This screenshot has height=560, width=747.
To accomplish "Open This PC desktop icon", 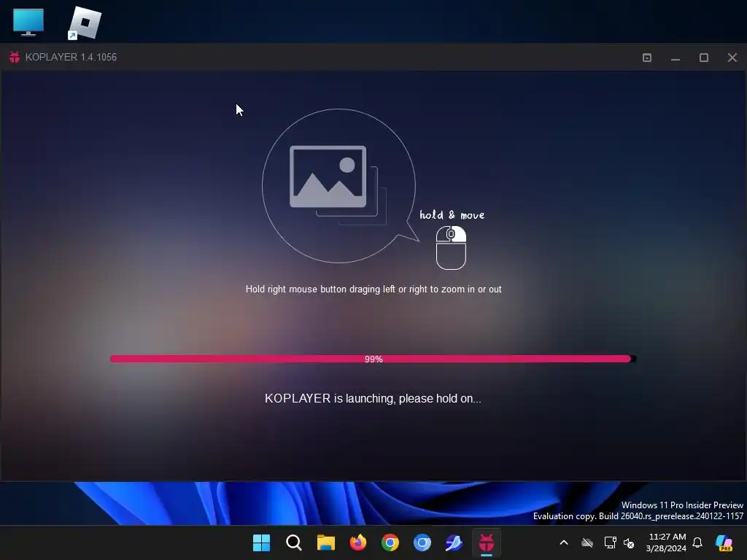I will [28, 22].
